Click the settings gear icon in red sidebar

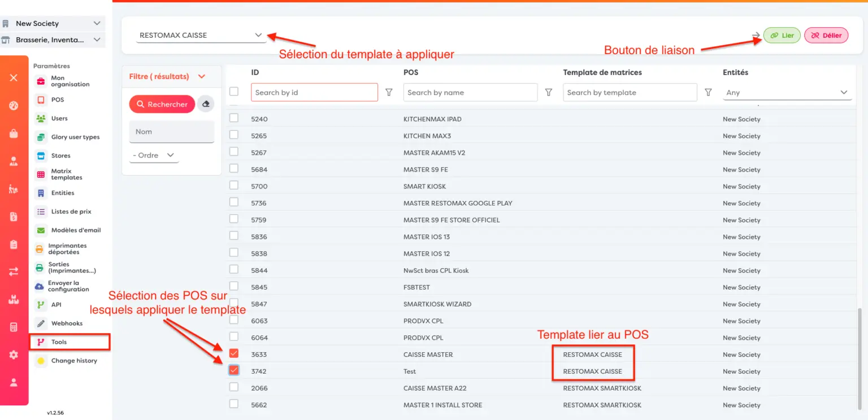coord(14,355)
